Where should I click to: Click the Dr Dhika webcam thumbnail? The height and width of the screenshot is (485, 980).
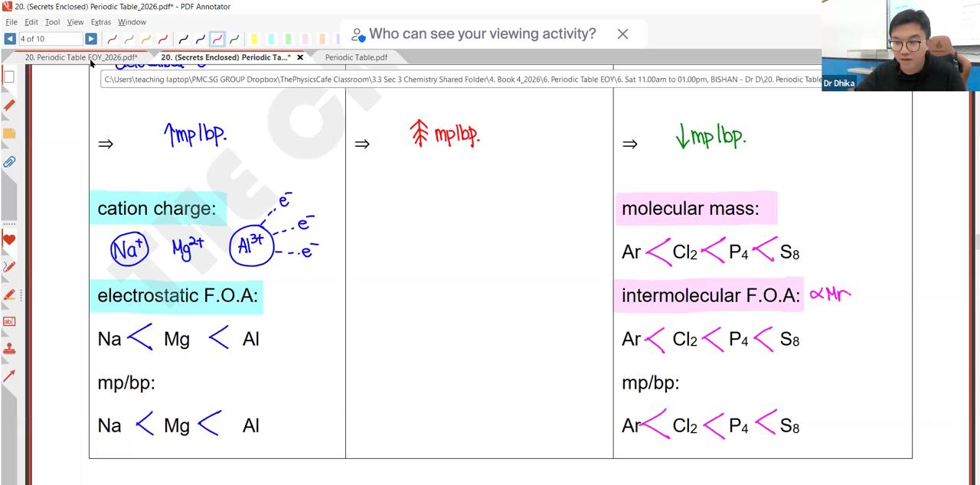pyautogui.click(x=900, y=46)
